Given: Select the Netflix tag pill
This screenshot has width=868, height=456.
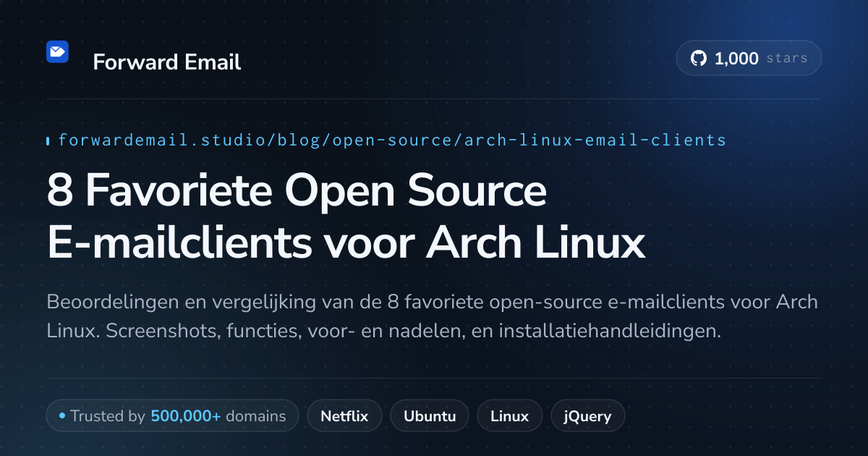Looking at the screenshot, I should pos(344,416).
